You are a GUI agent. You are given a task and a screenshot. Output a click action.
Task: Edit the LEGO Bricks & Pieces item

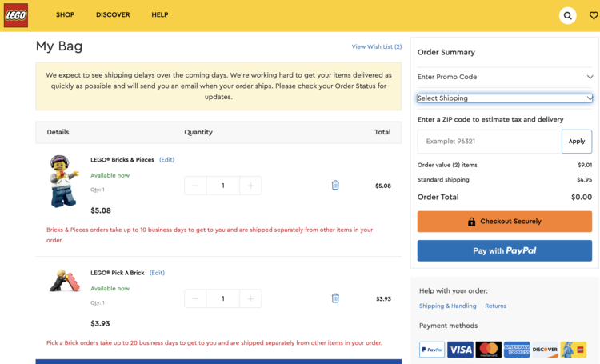pyautogui.click(x=167, y=160)
